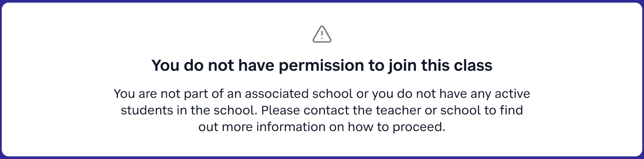The width and height of the screenshot is (644, 159).
Task: Select the first line of the description text
Action: pyautogui.click(x=322, y=93)
